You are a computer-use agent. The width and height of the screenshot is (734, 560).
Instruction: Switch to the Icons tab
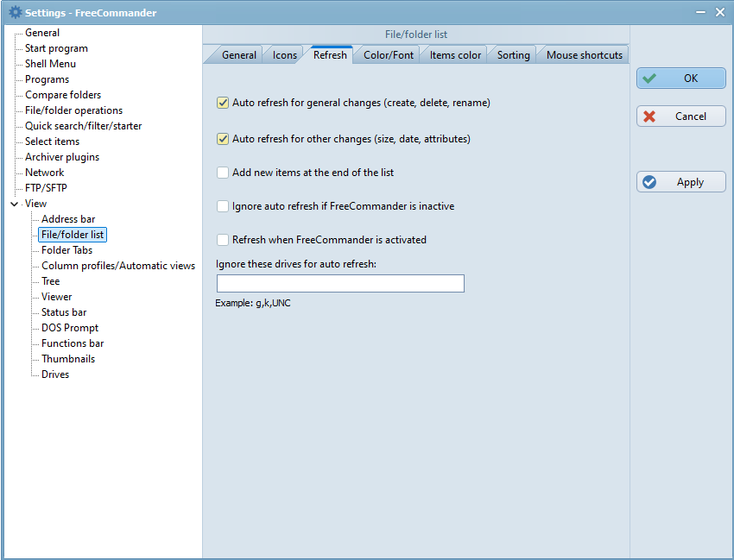[x=285, y=54]
